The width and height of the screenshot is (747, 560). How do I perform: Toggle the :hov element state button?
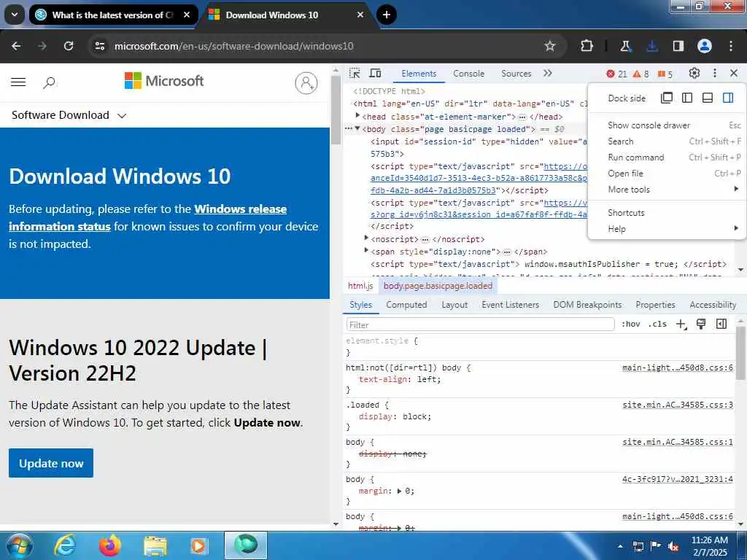631,324
